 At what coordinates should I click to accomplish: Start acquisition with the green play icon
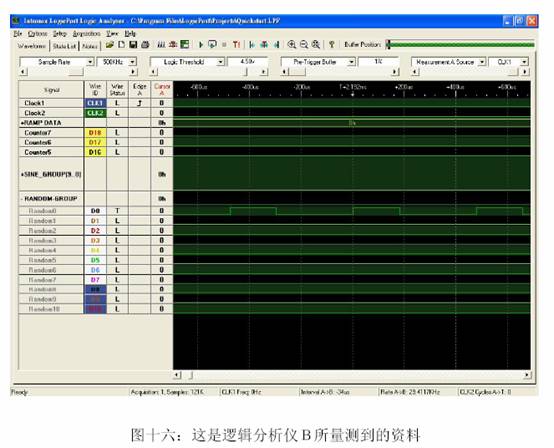pos(201,45)
